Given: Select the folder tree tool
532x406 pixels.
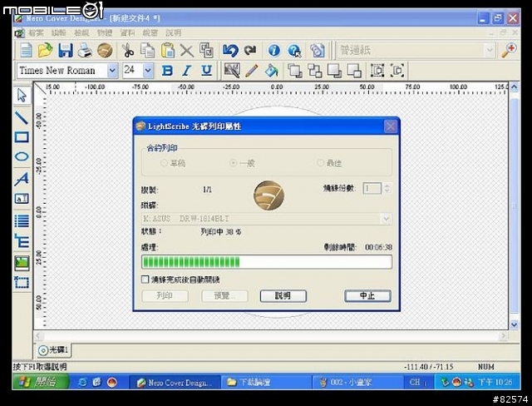Looking at the screenshot, I should click(22, 241).
